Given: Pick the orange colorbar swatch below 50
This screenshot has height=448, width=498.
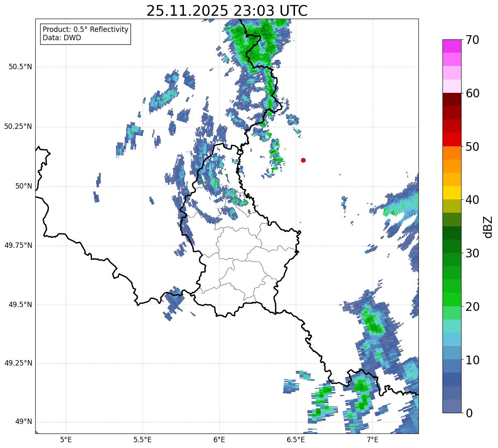Looking at the screenshot, I should pos(452,153).
